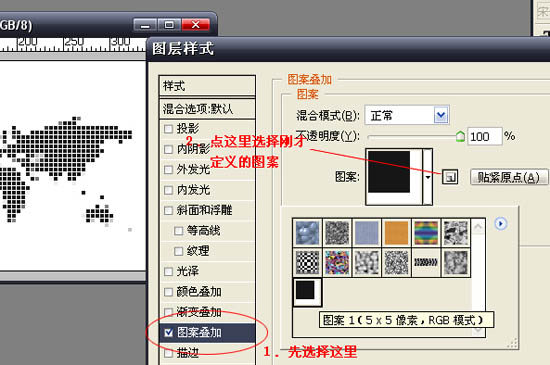The image size is (550, 365).
Task: Open the 光泽 satin settings row
Action: (x=207, y=271)
